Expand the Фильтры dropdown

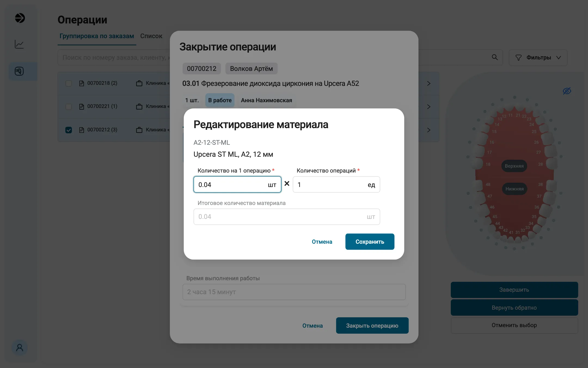pos(538,58)
